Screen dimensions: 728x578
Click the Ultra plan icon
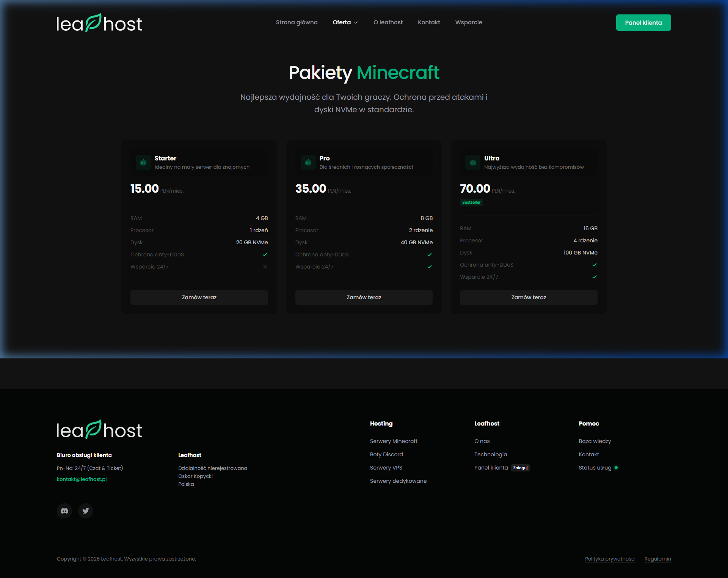473,162
